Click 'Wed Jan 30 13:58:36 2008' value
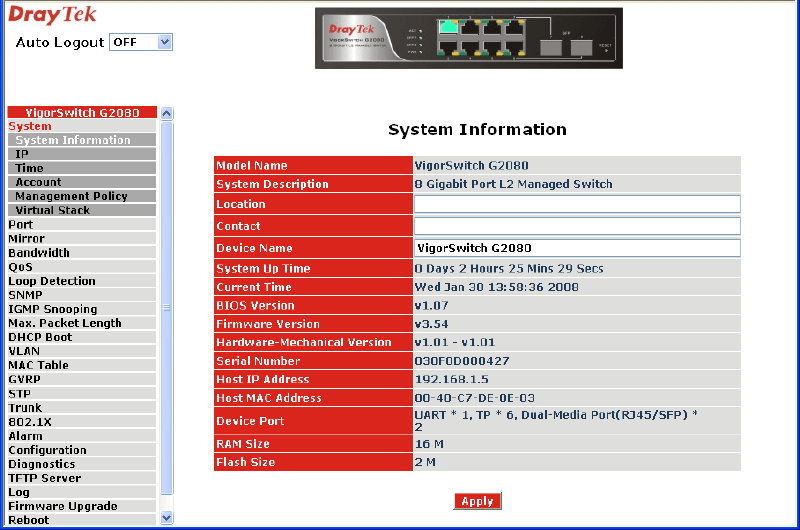The width and height of the screenshot is (800, 530). (x=496, y=287)
